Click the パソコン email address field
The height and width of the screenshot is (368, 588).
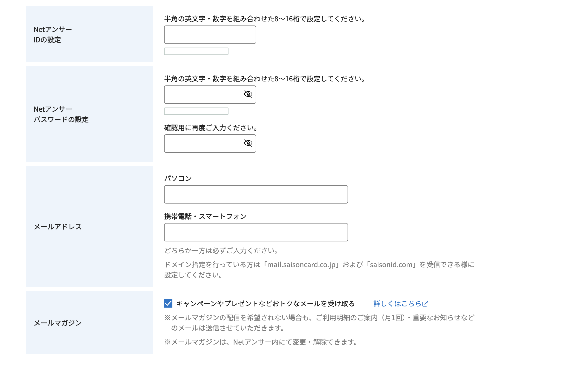(x=256, y=194)
